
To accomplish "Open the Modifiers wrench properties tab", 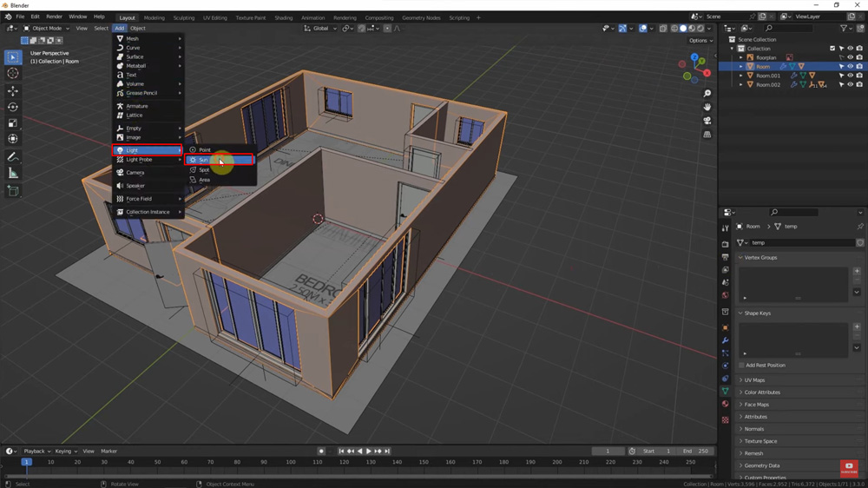I will click(x=726, y=340).
